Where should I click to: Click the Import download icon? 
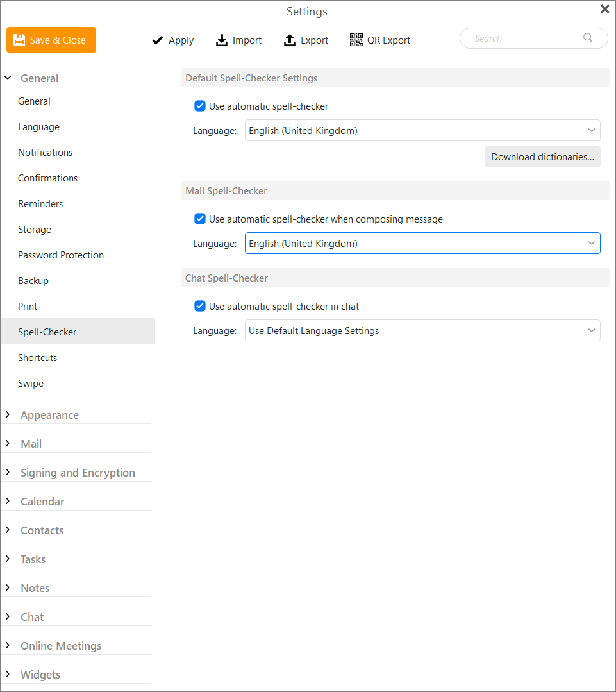221,40
